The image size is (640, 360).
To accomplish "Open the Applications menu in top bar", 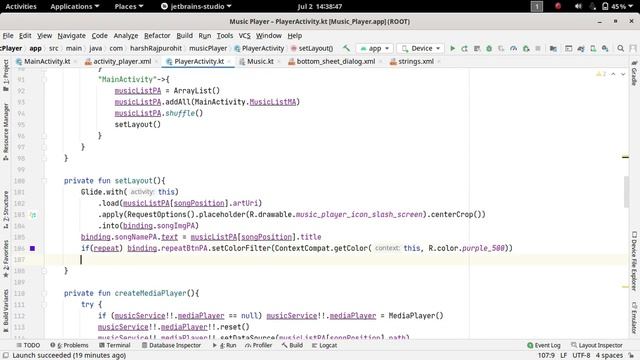I will click(x=75, y=6).
